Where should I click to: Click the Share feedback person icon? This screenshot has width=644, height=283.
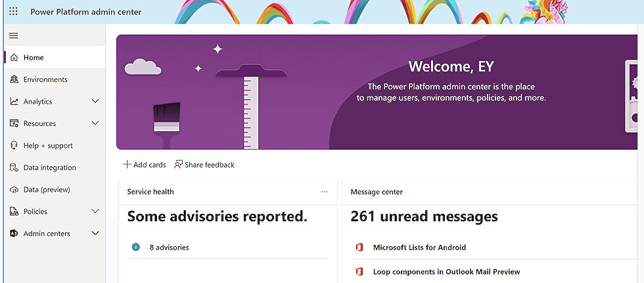click(x=178, y=164)
